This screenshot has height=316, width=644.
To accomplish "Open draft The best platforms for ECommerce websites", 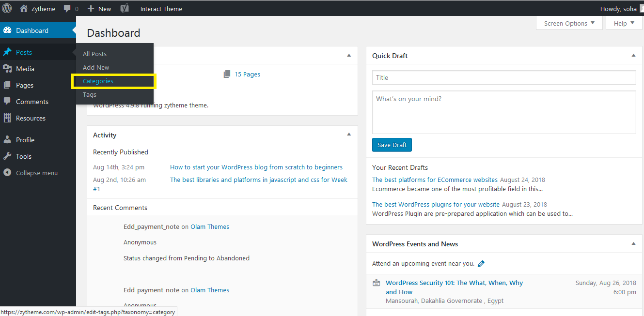I will click(435, 180).
